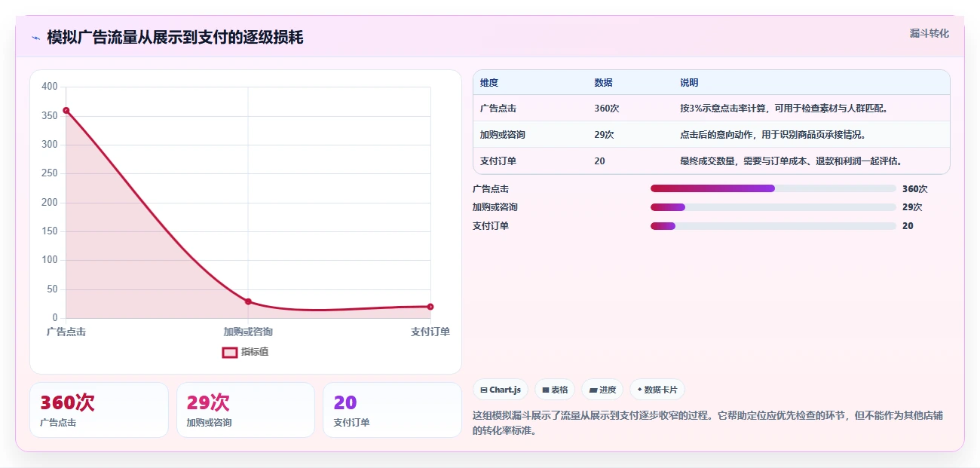Click the 29次 value after the progress bar
This screenshot has height=468, width=980.
pos(912,207)
